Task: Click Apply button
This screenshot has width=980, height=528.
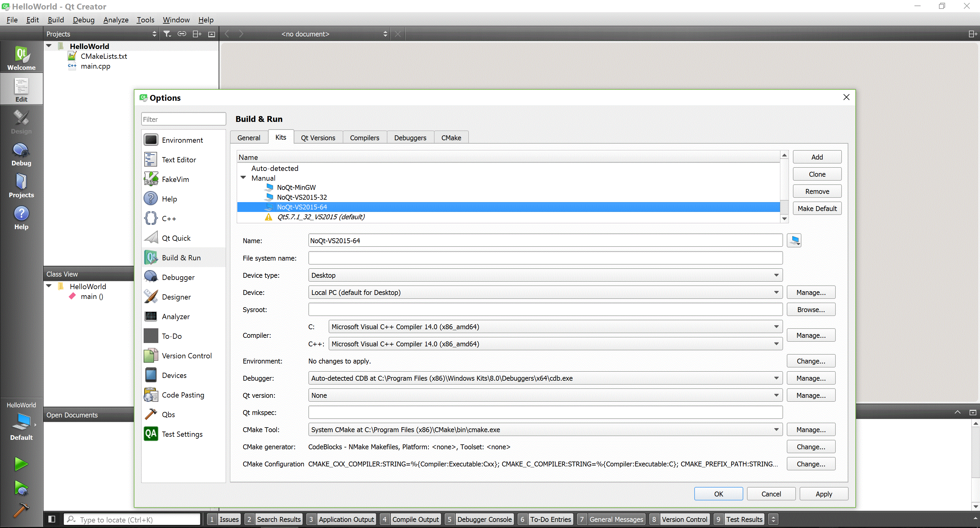Action: click(824, 494)
